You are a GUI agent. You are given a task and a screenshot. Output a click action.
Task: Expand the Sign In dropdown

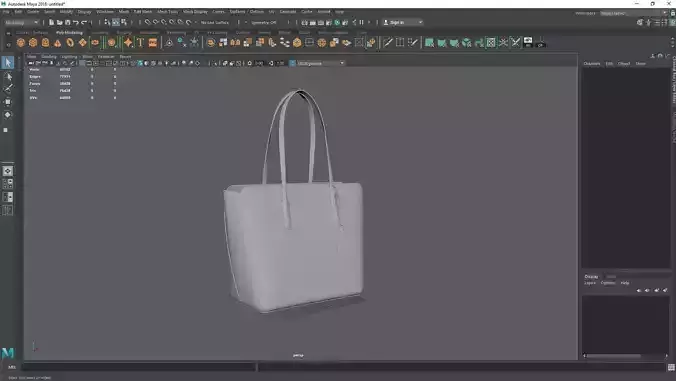pyautogui.click(x=403, y=22)
